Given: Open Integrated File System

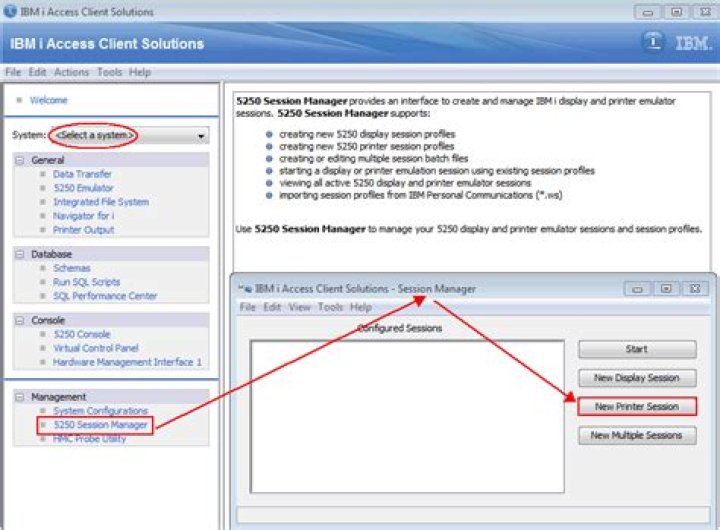Looking at the screenshot, I should 101,202.
